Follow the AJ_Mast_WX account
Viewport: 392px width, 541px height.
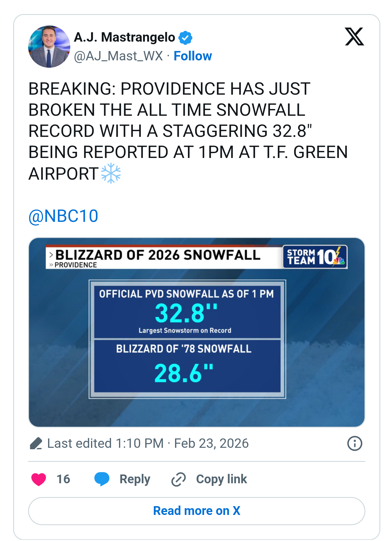[x=193, y=56]
